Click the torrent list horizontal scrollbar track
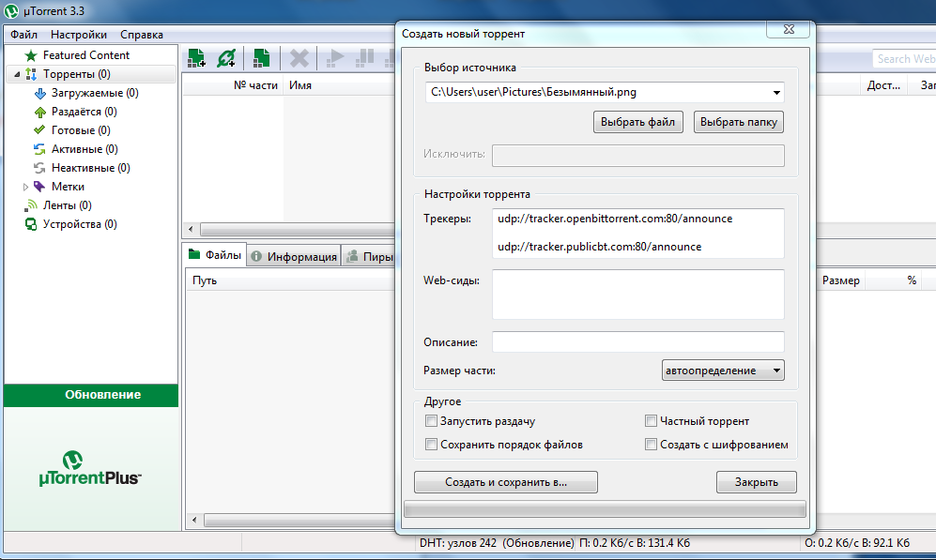Screen dimensions: 936x560 297,229
